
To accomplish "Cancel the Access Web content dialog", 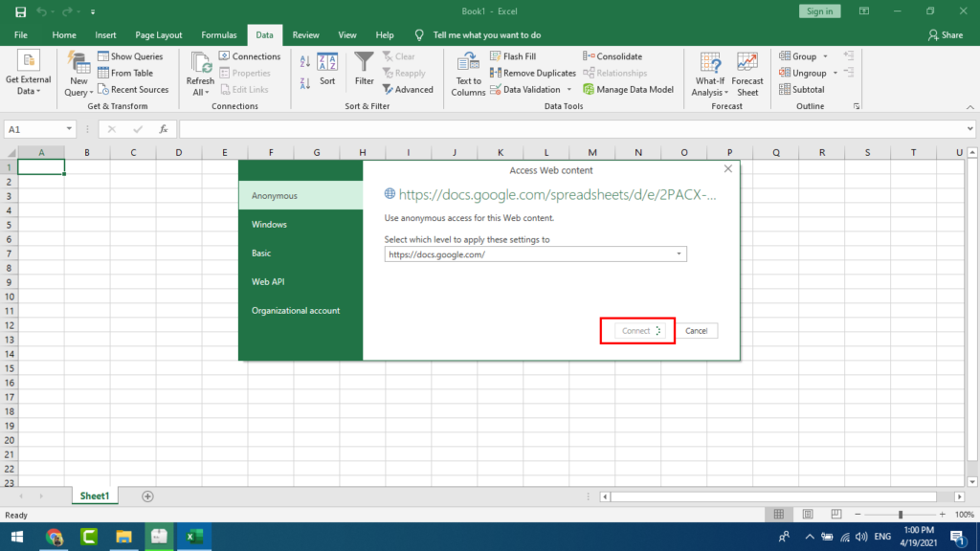I will point(697,330).
